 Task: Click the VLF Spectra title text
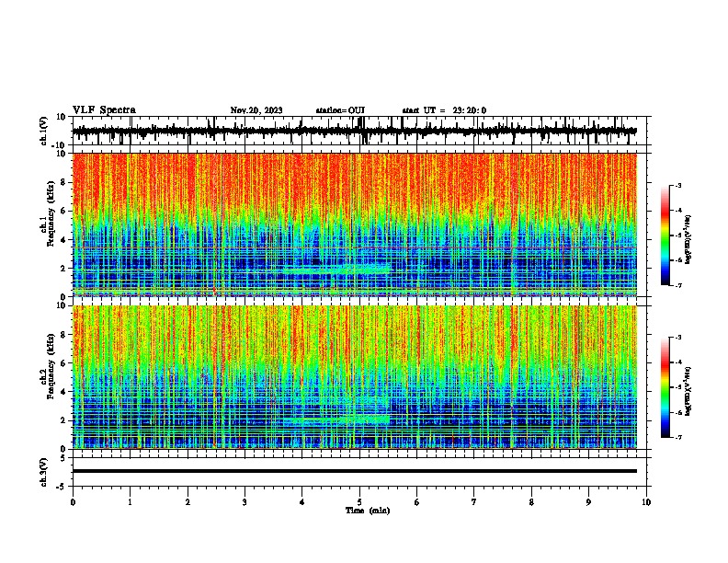(x=104, y=109)
